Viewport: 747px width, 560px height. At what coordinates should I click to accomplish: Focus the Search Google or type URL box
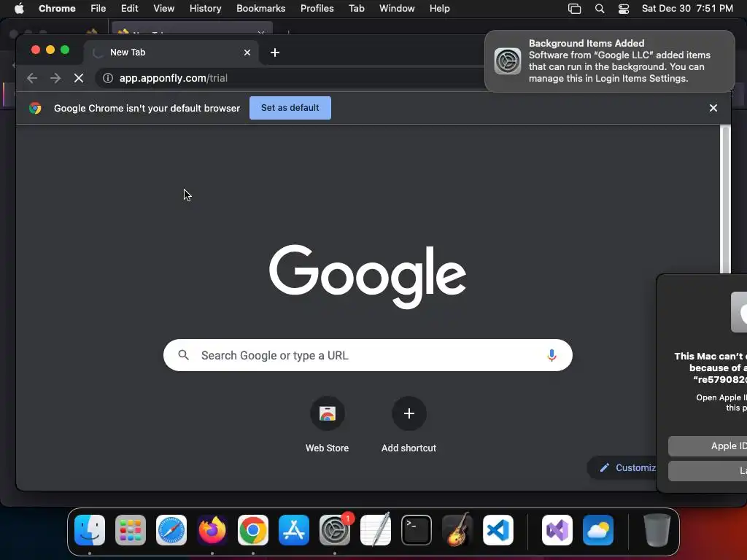coord(368,355)
